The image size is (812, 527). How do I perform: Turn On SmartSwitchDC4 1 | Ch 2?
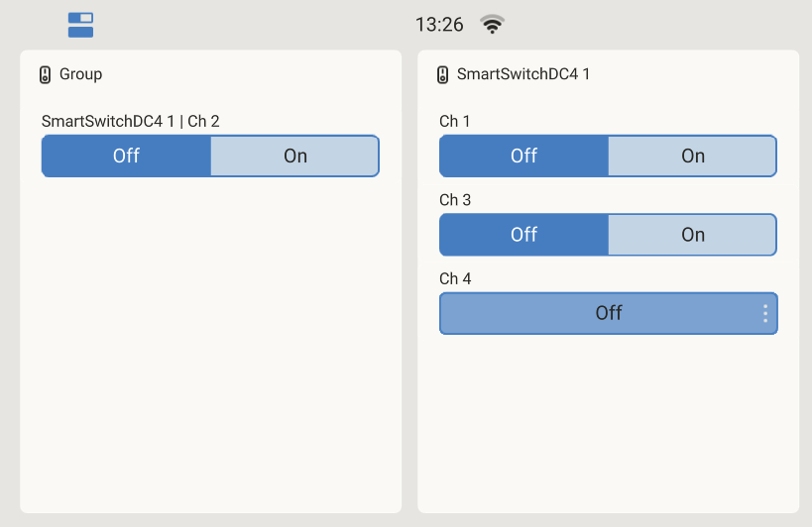tap(294, 157)
